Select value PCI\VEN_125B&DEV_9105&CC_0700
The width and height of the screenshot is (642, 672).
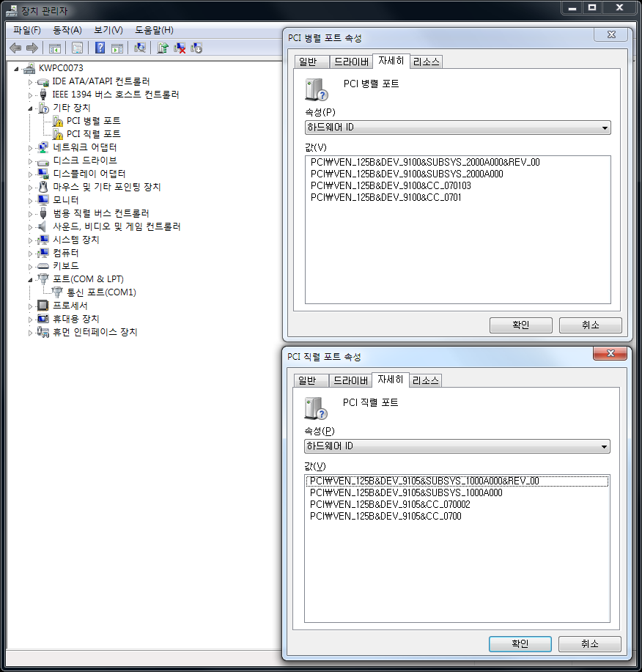385,517
